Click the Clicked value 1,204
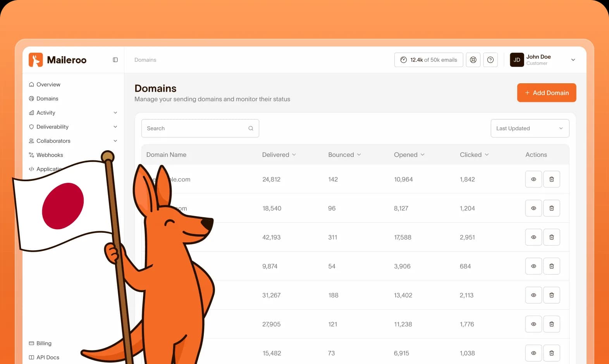The image size is (609, 364). click(467, 208)
